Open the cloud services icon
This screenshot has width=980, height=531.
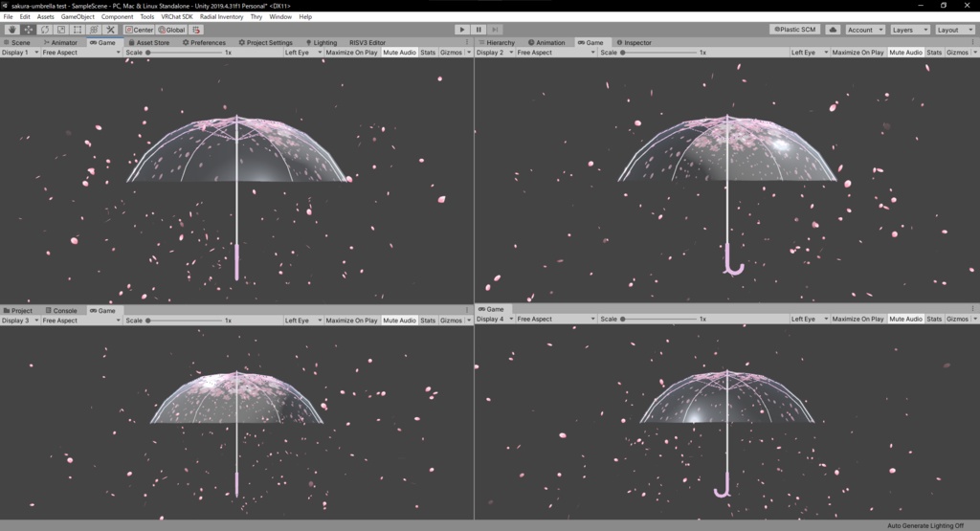(833, 30)
